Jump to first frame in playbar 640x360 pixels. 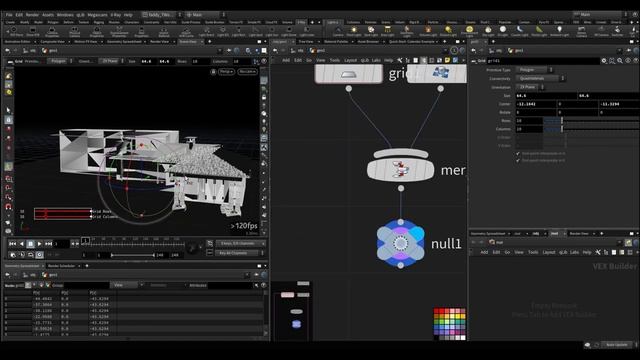coord(13,244)
